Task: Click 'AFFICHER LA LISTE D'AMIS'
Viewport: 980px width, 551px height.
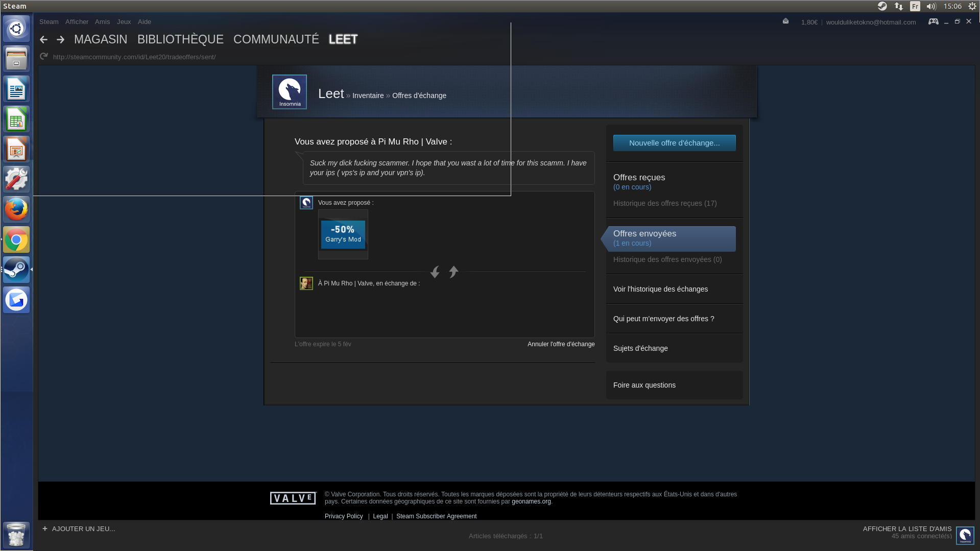Action: (907, 529)
